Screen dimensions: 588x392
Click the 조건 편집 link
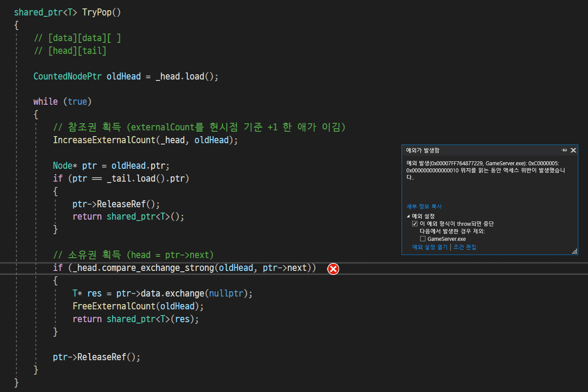(465, 247)
